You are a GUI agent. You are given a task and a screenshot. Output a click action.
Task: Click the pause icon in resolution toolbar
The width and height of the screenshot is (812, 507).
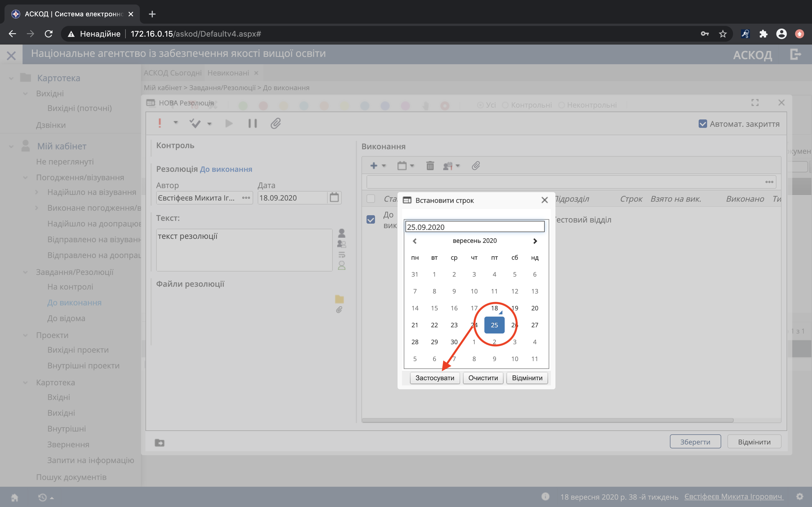coord(252,123)
